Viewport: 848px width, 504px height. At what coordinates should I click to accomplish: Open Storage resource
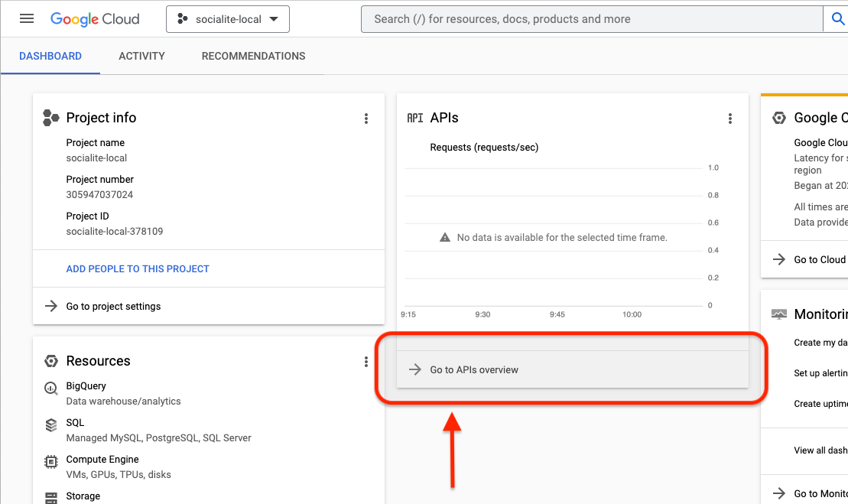83,496
